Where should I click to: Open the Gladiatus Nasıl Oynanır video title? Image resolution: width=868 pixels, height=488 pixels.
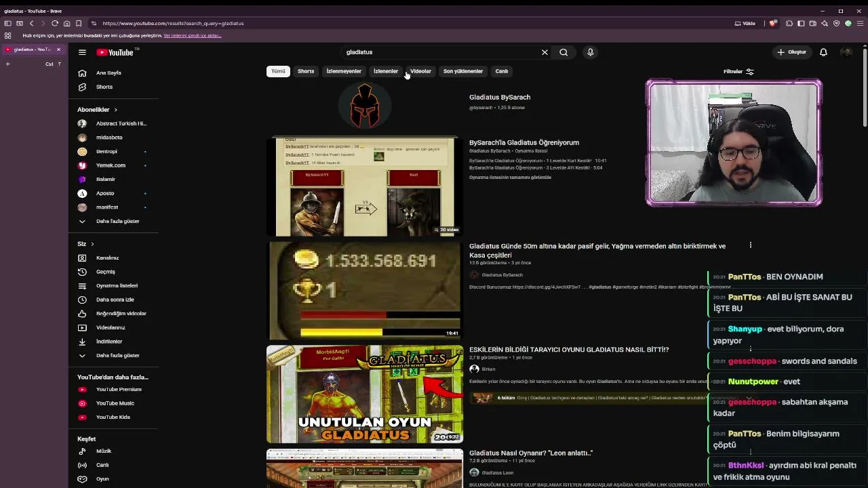[531, 453]
